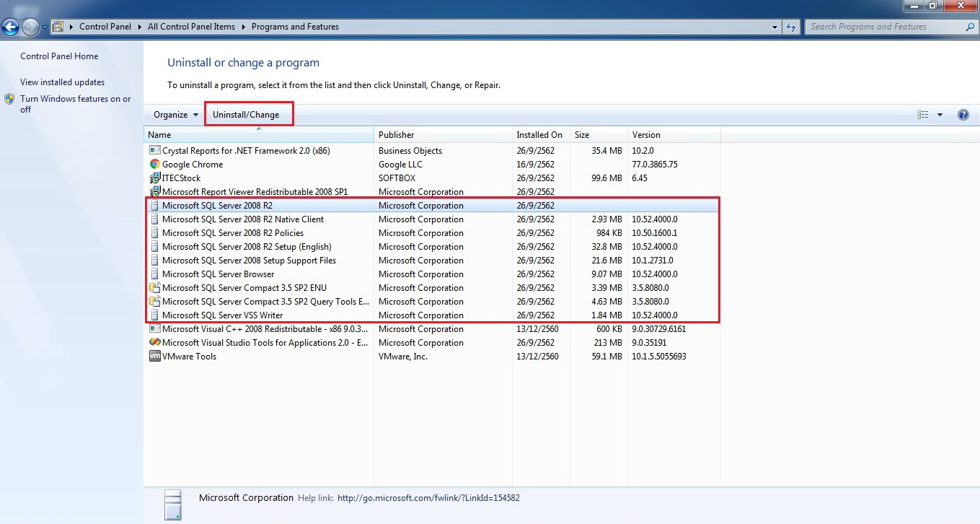The width and height of the screenshot is (980, 524).
Task: Sort by the Publisher column header
Action: (443, 135)
